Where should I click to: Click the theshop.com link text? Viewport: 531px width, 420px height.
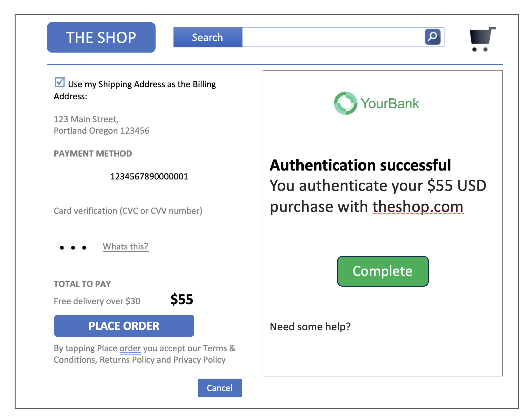(x=418, y=206)
